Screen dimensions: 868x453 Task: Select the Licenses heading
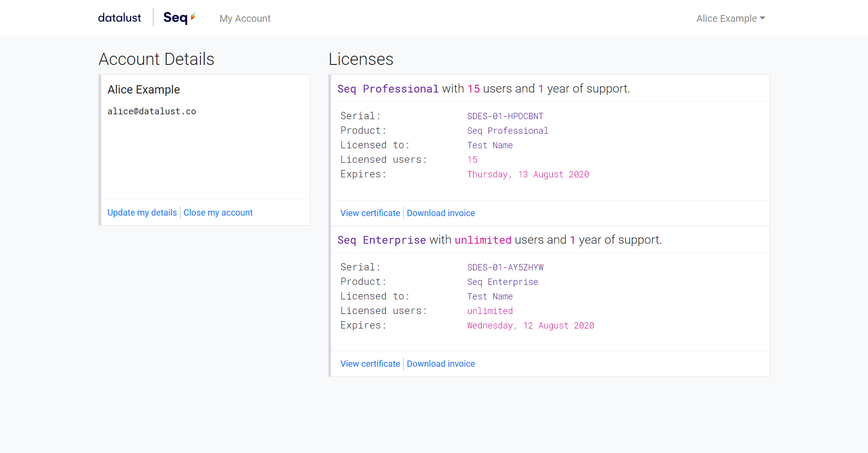[361, 59]
